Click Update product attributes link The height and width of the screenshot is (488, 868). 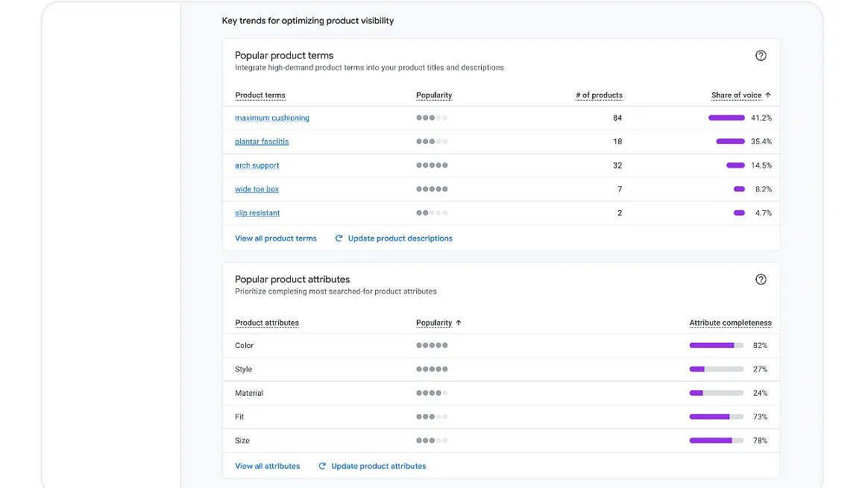379,466
